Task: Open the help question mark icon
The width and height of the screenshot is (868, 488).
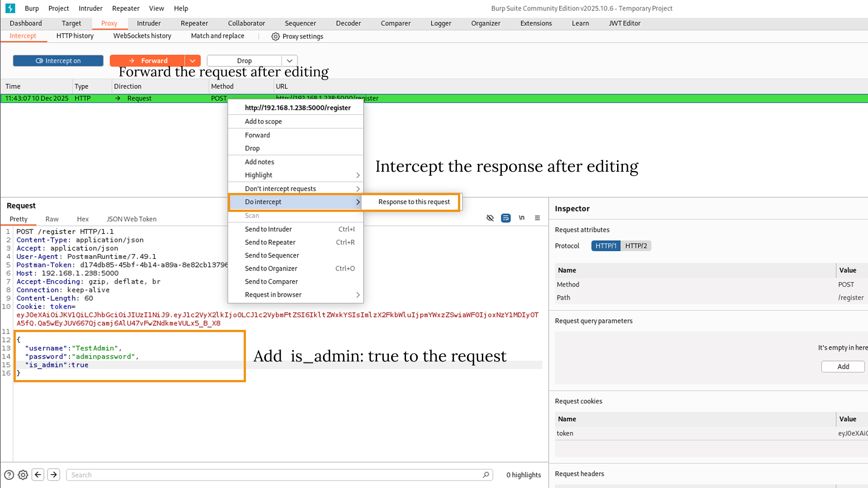Action: pos(9,474)
